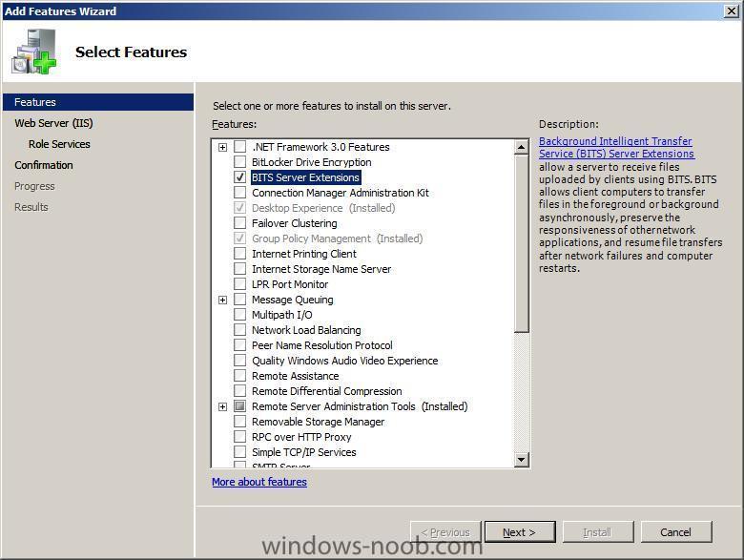Screen dimensions: 744x560
Task: Tick Removable Storage Manager checkbox
Action: click(x=240, y=422)
